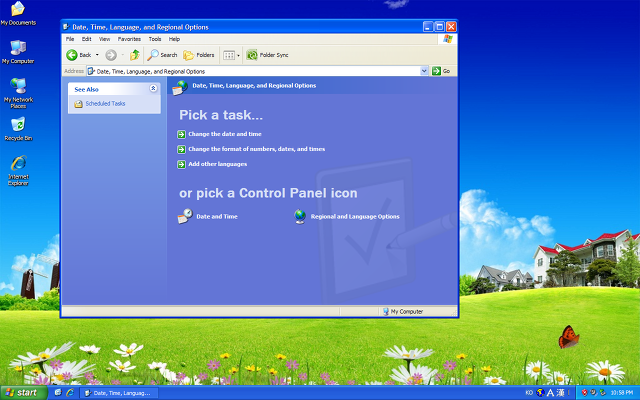Image resolution: width=640 pixels, height=400 pixels.
Task: Click Show Desktop quick launch icon
Action: 58,393
